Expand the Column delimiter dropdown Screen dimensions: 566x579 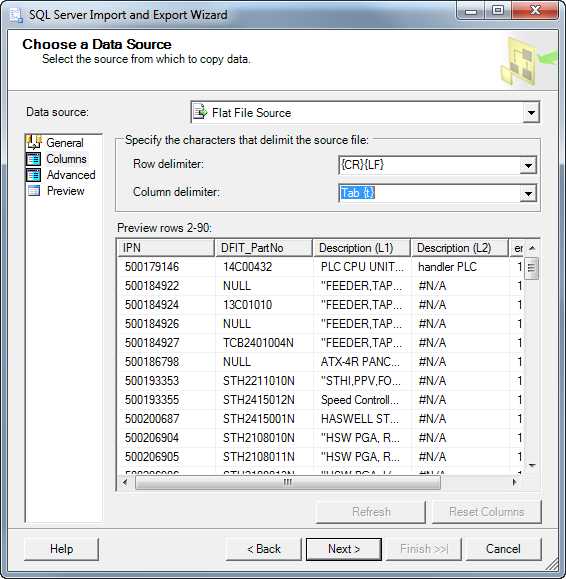tap(528, 193)
